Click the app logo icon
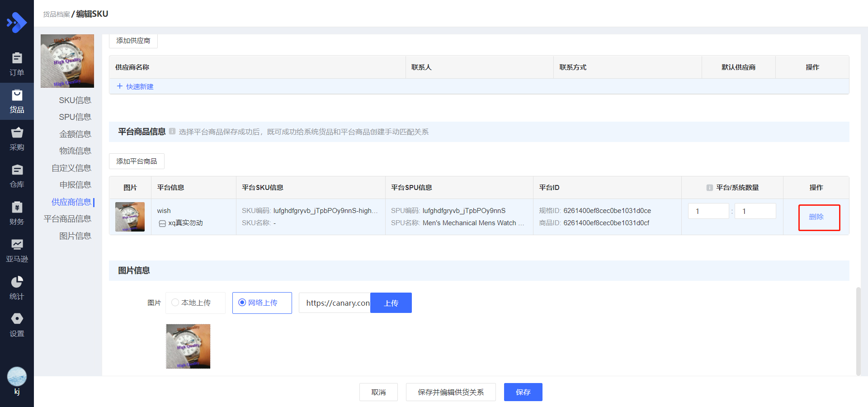 pos(17,22)
